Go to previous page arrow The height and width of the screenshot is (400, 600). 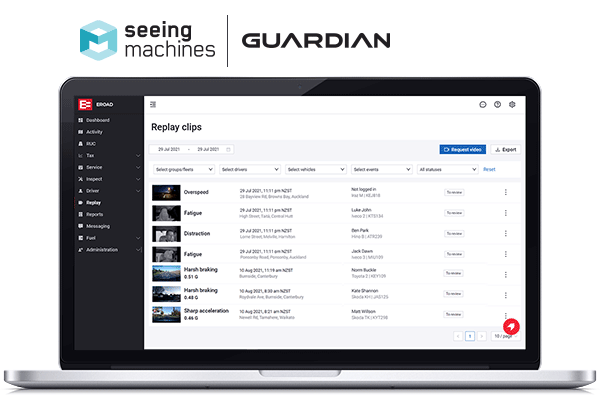tap(458, 336)
